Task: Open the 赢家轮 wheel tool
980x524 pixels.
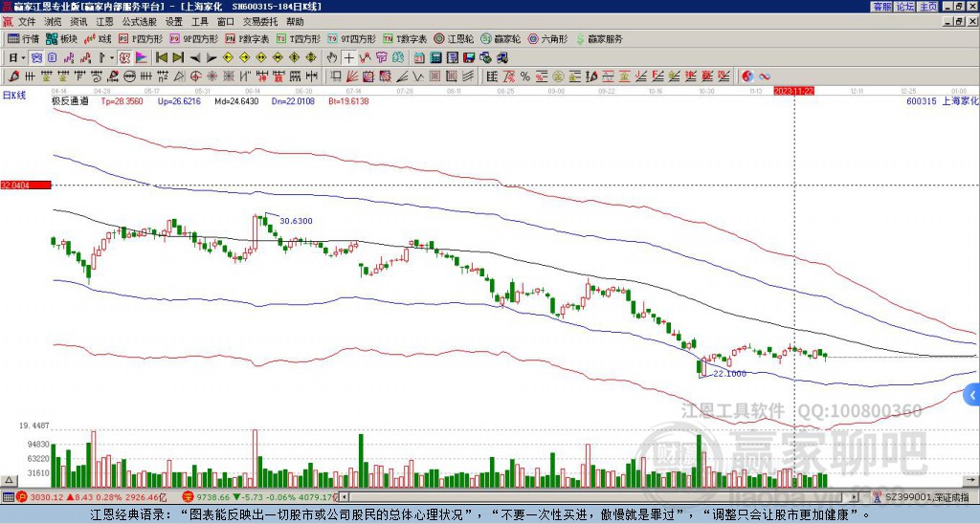Action: 501,38
